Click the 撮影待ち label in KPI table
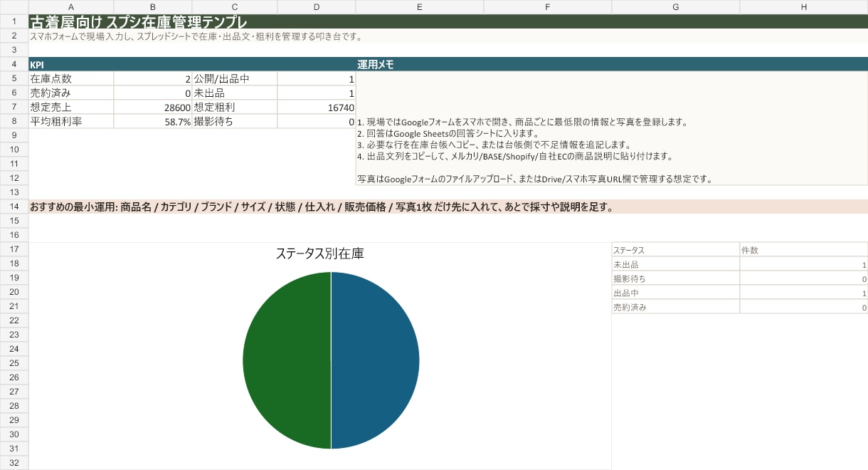868x470 pixels. click(235, 121)
